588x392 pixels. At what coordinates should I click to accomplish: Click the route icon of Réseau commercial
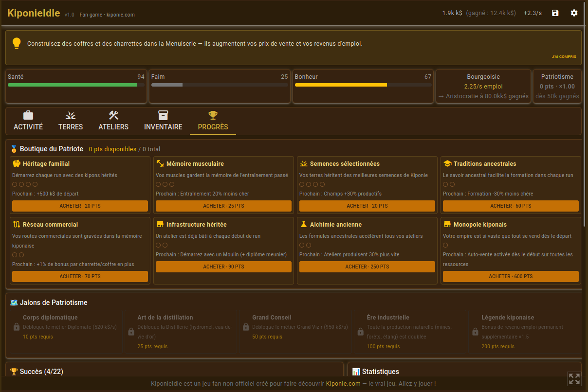tap(17, 224)
